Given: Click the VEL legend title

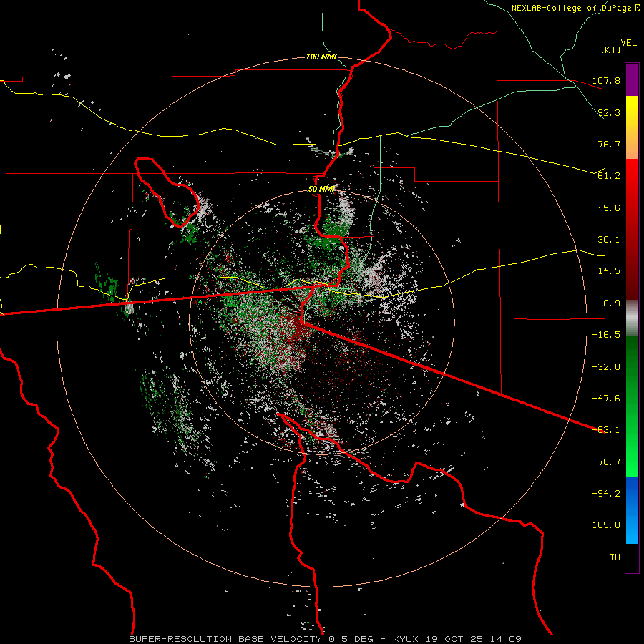Looking at the screenshot, I should click(628, 43).
